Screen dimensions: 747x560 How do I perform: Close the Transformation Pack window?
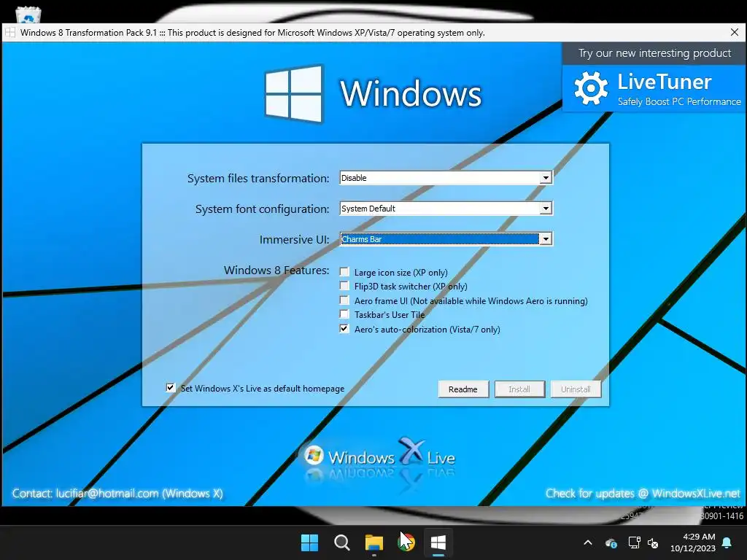pos(734,32)
